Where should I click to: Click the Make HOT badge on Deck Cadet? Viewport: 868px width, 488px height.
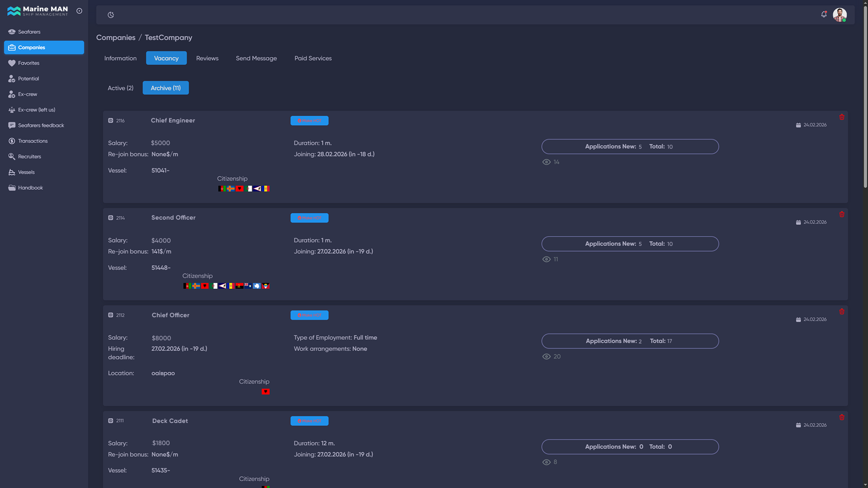[x=310, y=421]
